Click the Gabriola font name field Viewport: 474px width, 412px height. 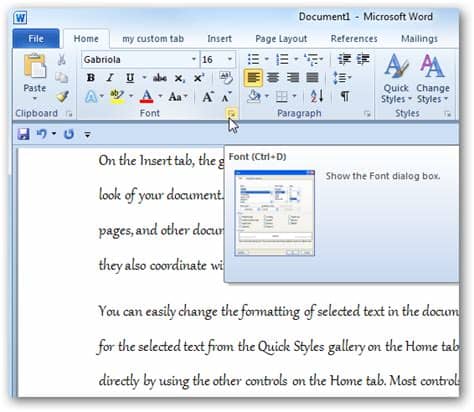click(136, 60)
